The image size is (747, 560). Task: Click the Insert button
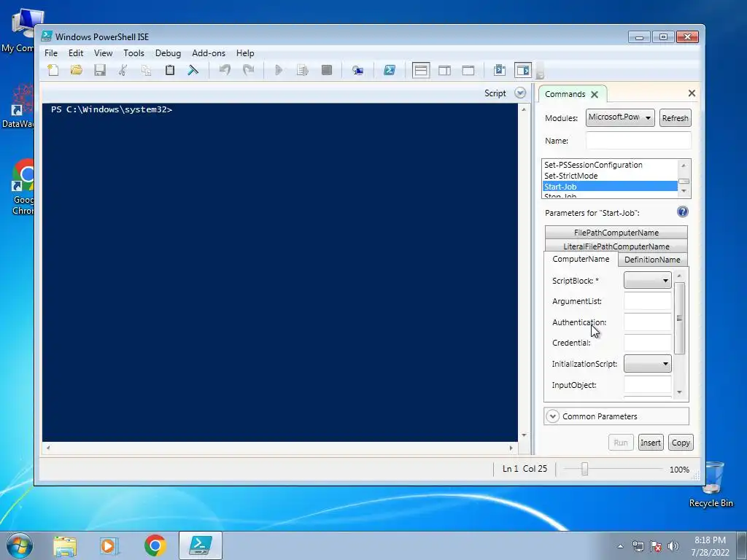650,443
